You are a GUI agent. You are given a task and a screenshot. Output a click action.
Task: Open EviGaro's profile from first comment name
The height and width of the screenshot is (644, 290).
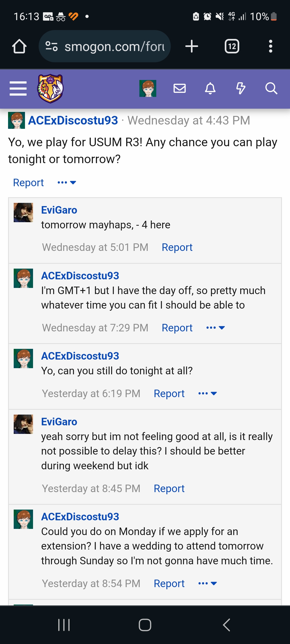[59, 210]
